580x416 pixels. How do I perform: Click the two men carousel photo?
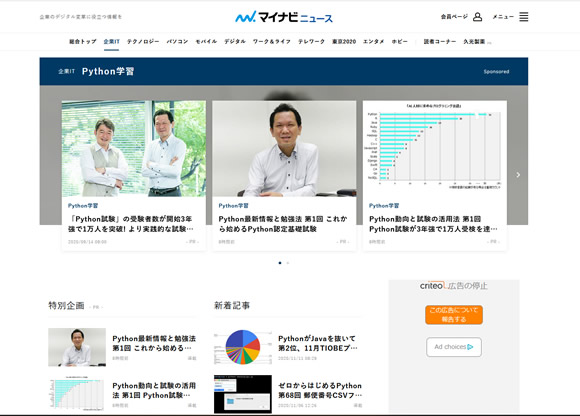click(x=134, y=149)
